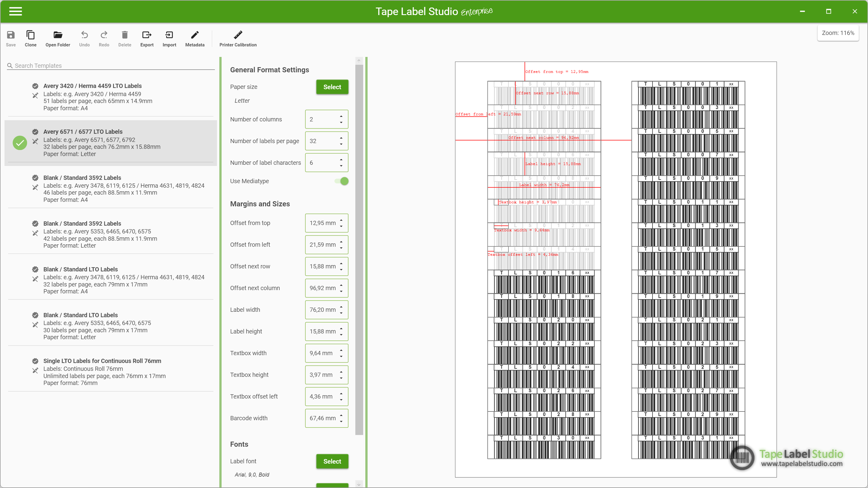Select Avery 3420 / Herma 4459 template
The image size is (868, 488).
coord(111,97)
